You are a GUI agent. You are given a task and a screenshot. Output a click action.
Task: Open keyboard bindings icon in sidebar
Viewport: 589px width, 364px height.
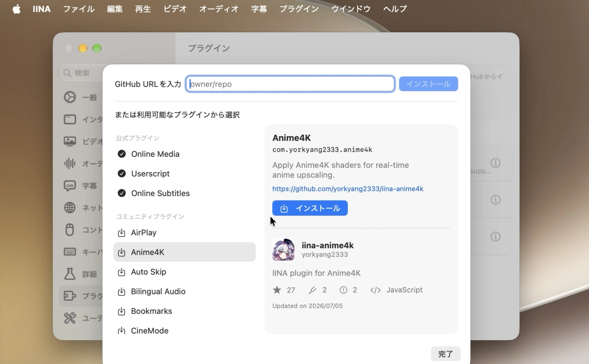[70, 252]
